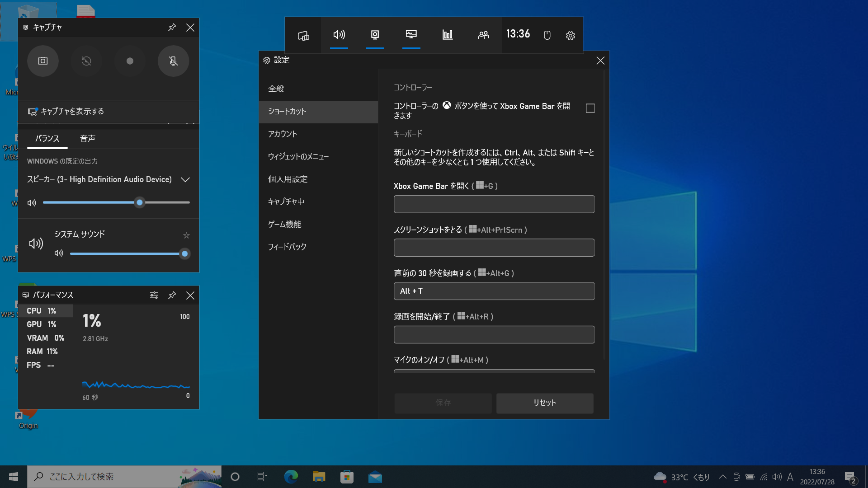This screenshot has width=868, height=488.
Task: Close the Capture widget
Action: tap(190, 28)
